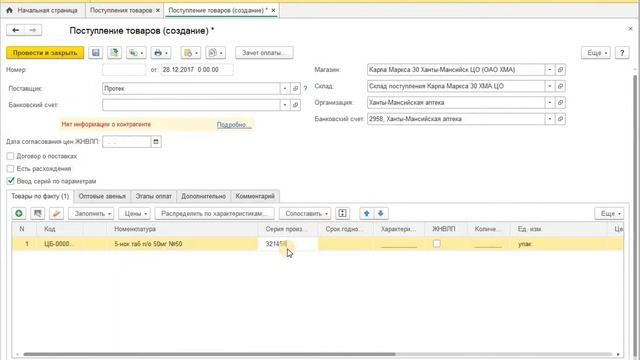Open the Сопоставить dropdown button
The width and height of the screenshot is (640, 360).
[305, 213]
